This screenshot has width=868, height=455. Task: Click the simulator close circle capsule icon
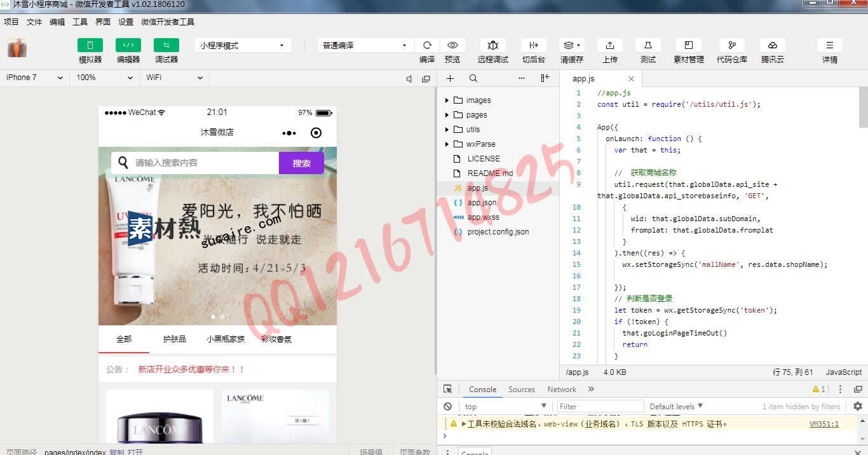316,133
